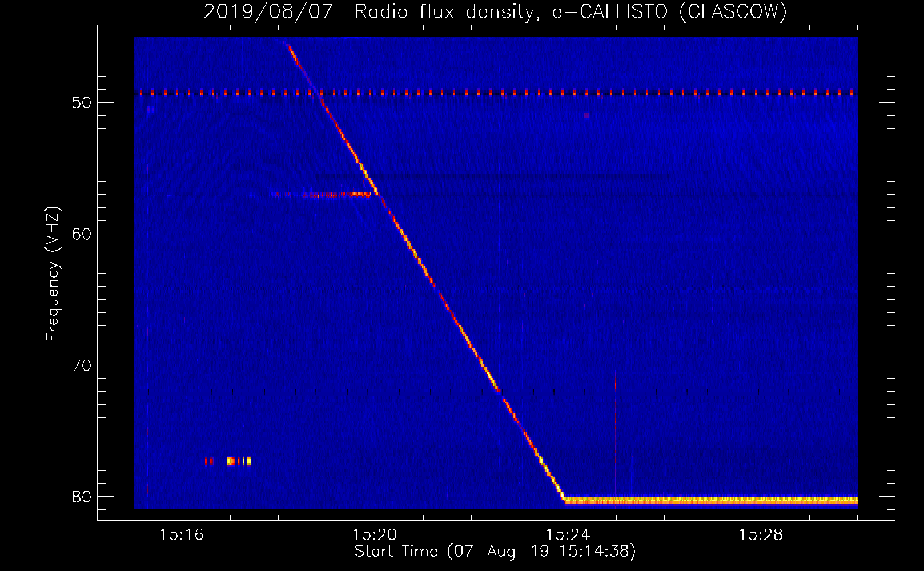
Task: Click the date '2019/08/07' in the title
Action: point(268,11)
